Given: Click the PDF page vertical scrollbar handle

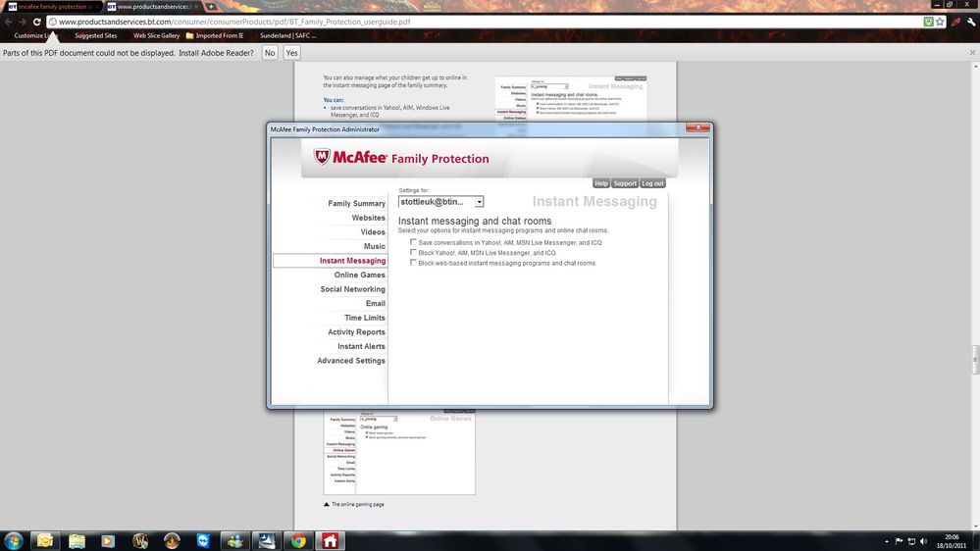Looking at the screenshot, I should pos(975,360).
